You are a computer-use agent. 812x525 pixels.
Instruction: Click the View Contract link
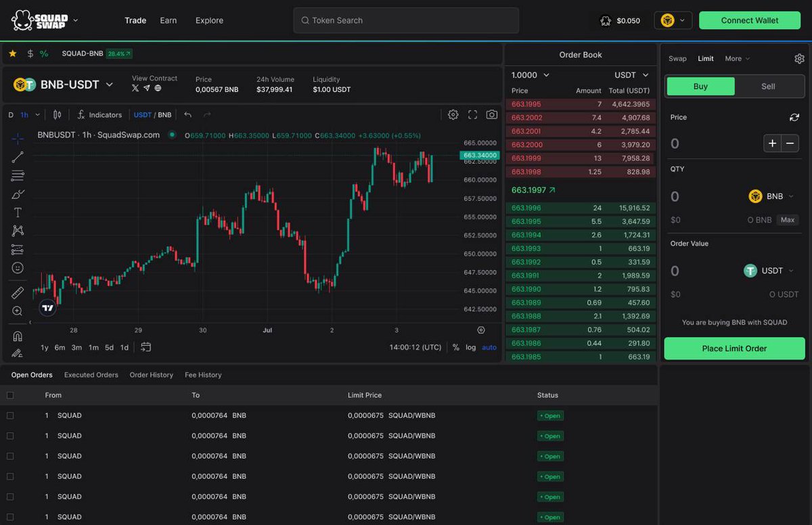pyautogui.click(x=154, y=78)
